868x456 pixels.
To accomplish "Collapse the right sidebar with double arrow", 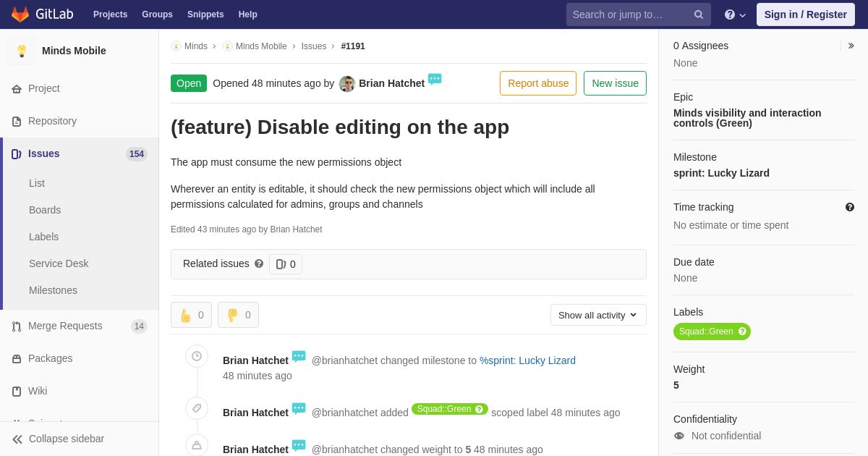I will pos(851,46).
